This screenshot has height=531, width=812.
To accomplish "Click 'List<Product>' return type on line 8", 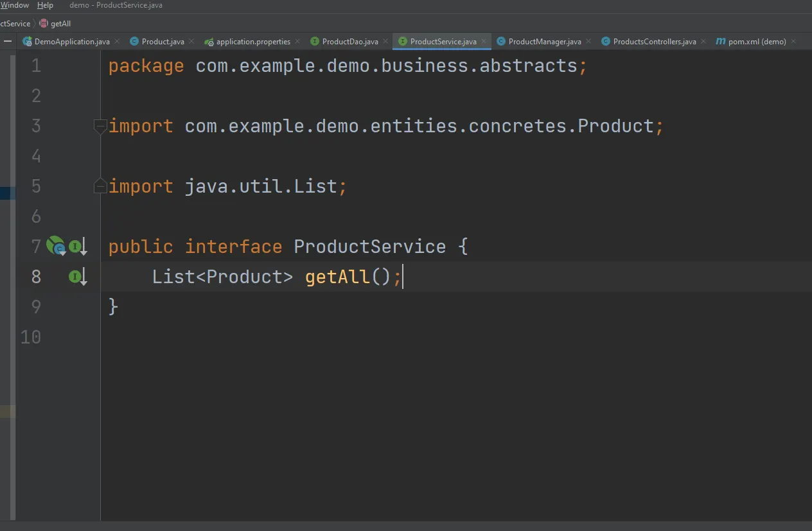I will click(x=222, y=277).
